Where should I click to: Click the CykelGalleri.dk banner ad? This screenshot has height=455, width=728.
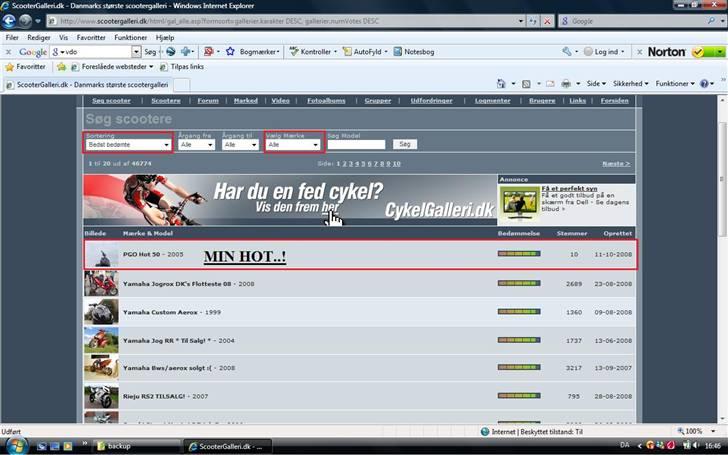click(x=290, y=200)
